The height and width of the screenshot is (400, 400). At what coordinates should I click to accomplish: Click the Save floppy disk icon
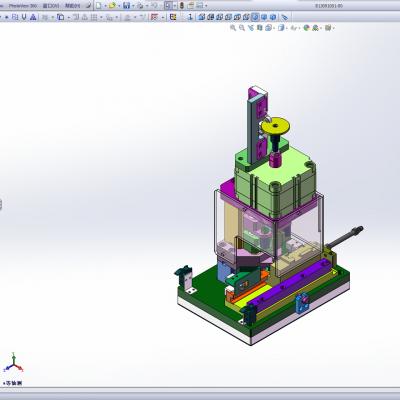pyautogui.click(x=126, y=5)
